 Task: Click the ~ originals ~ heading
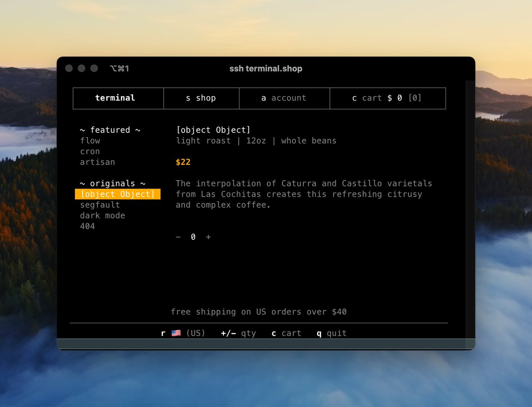pos(113,183)
